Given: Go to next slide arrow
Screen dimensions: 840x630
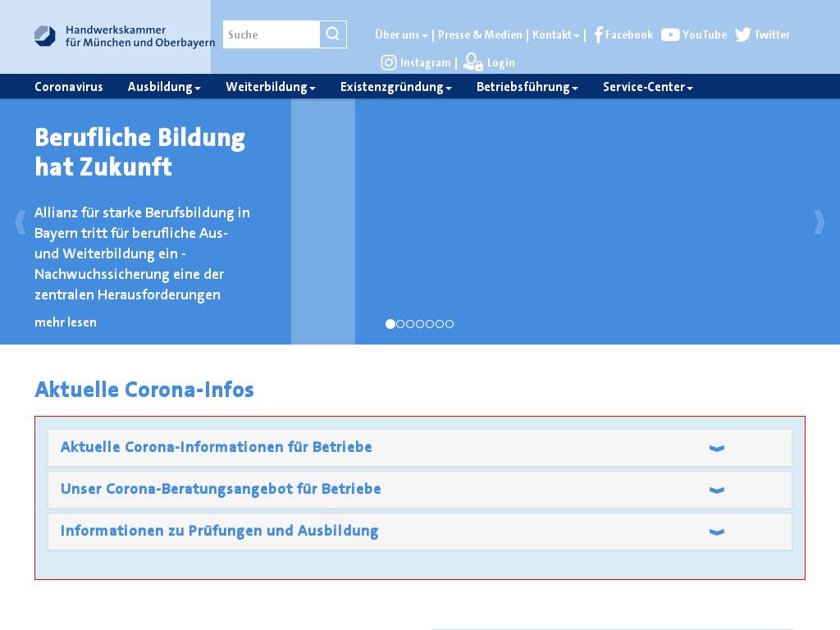Looking at the screenshot, I should coord(819,222).
